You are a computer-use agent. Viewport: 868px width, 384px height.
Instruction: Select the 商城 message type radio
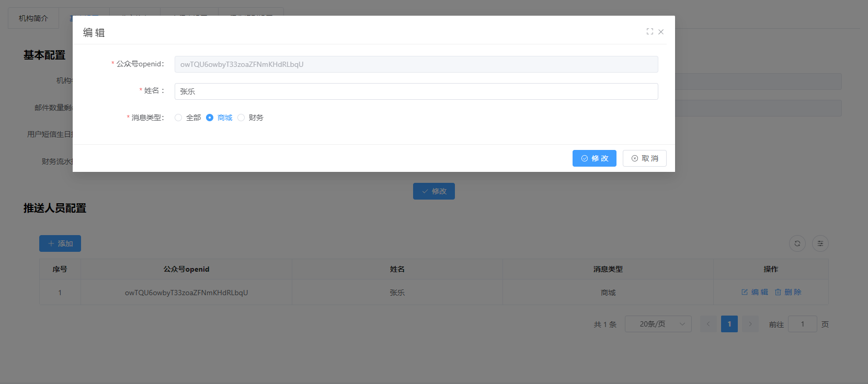[x=210, y=118]
